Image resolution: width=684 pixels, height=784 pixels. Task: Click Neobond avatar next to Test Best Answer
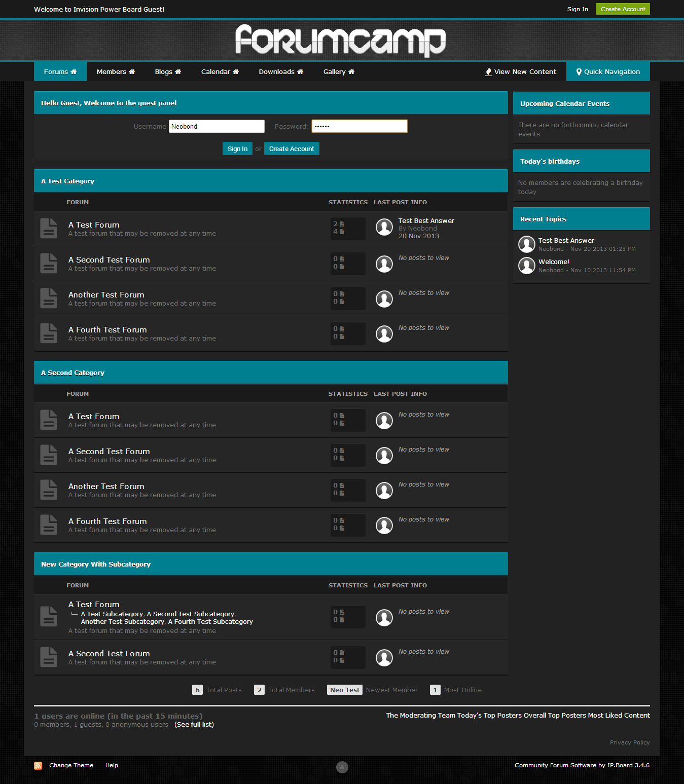[x=384, y=227]
